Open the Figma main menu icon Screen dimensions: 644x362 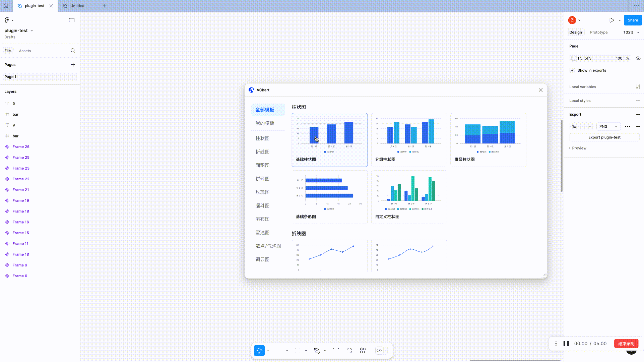coord(7,20)
